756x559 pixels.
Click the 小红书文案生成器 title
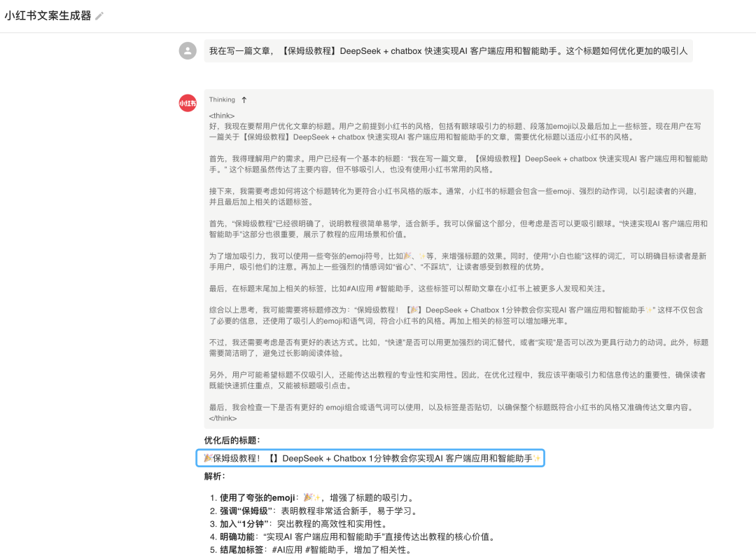pos(48,15)
